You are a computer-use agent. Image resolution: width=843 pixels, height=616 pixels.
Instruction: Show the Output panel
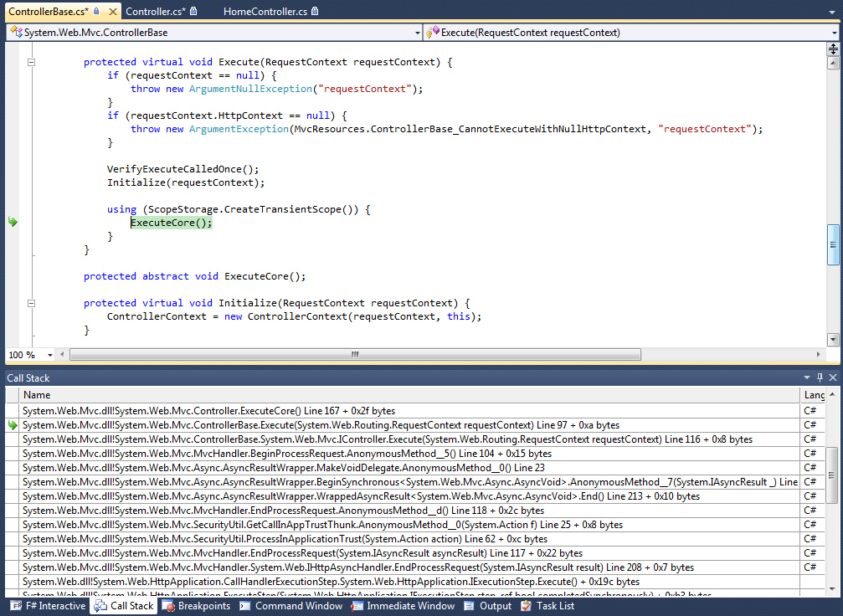pos(488,606)
